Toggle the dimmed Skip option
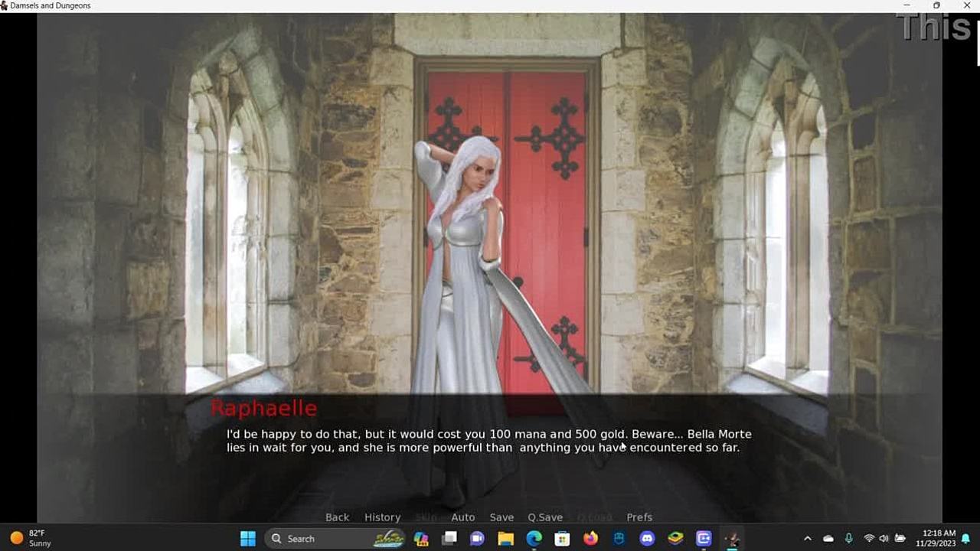980x551 pixels. (x=426, y=517)
